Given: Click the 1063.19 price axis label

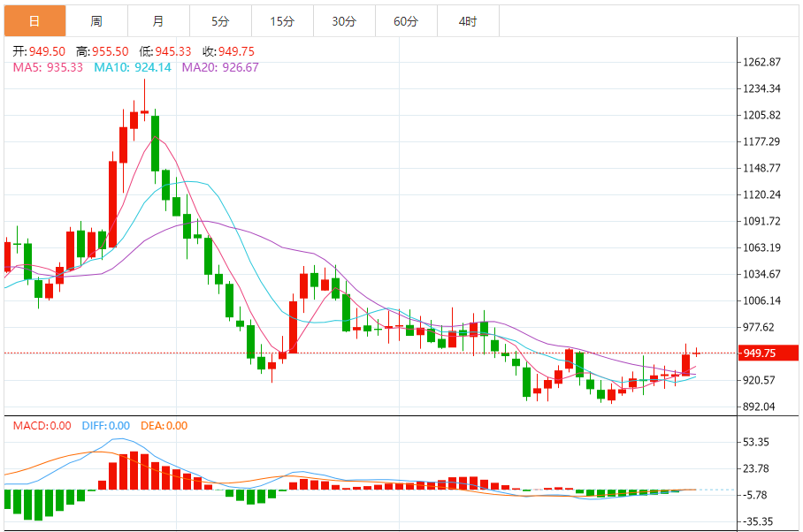Looking at the screenshot, I should click(x=761, y=247).
